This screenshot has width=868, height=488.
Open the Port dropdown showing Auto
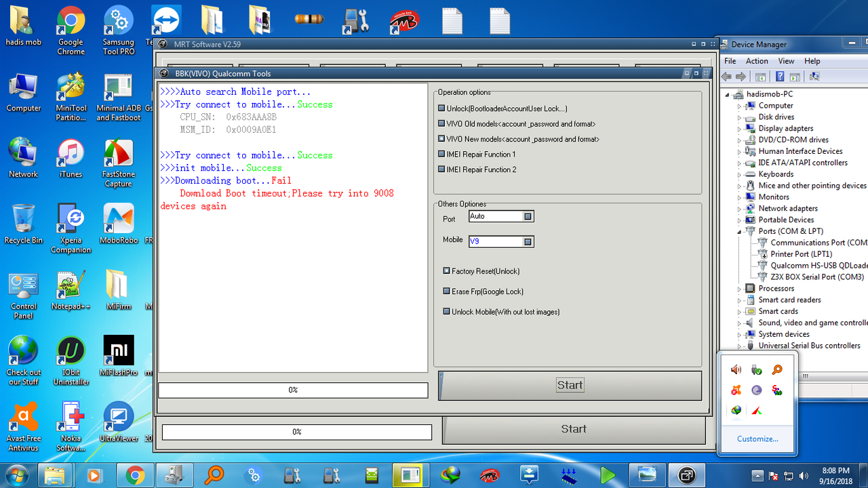click(528, 216)
